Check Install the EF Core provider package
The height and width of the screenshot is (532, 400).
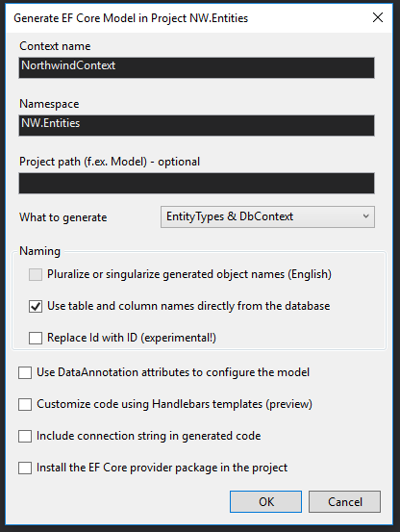point(25,468)
